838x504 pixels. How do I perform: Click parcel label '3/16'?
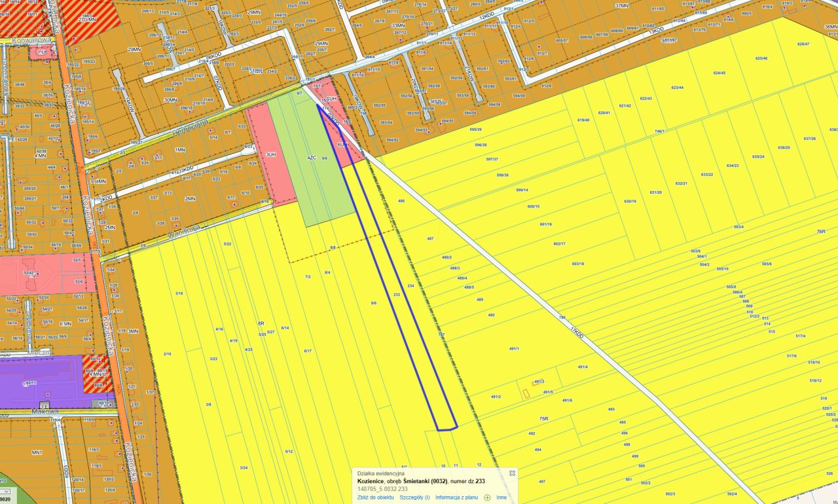click(x=179, y=293)
